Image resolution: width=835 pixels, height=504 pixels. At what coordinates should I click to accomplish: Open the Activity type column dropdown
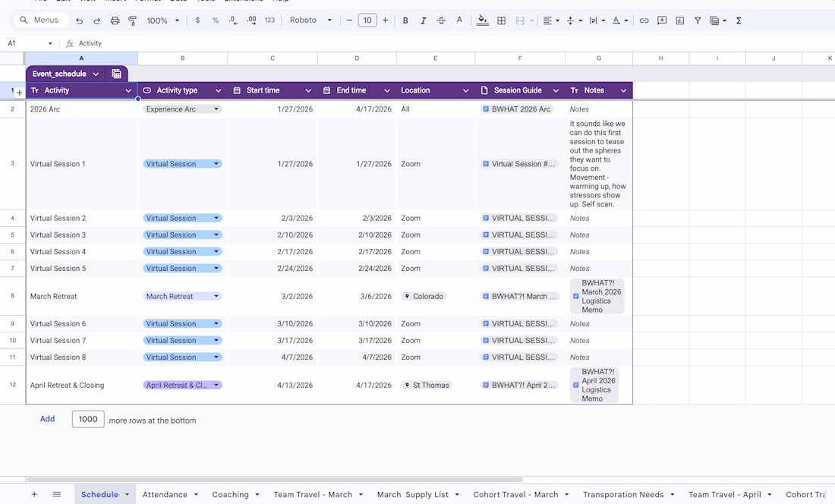point(219,90)
